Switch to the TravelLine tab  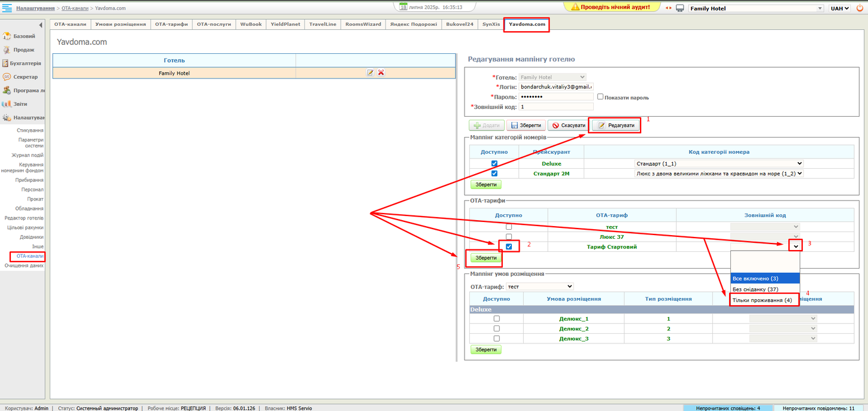click(323, 25)
